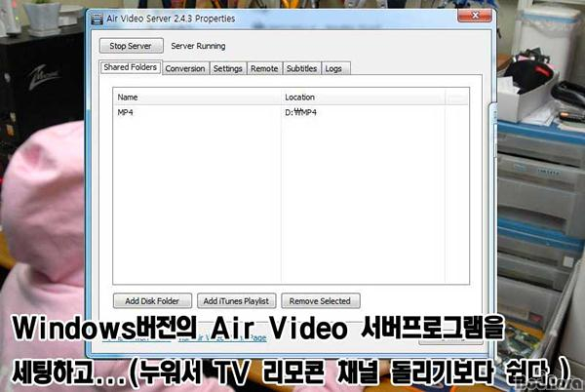Click the Location column header
This screenshot has width=585, height=392.
click(x=361, y=98)
